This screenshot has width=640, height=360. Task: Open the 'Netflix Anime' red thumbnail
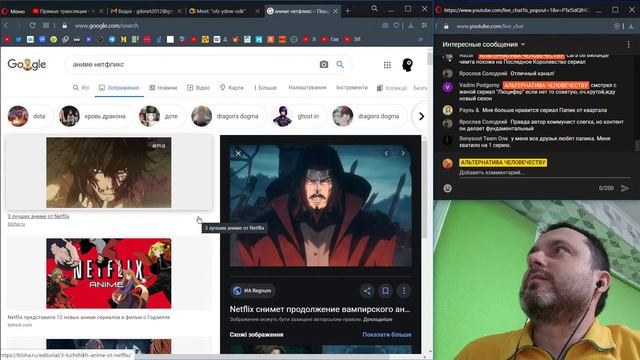tap(109, 273)
